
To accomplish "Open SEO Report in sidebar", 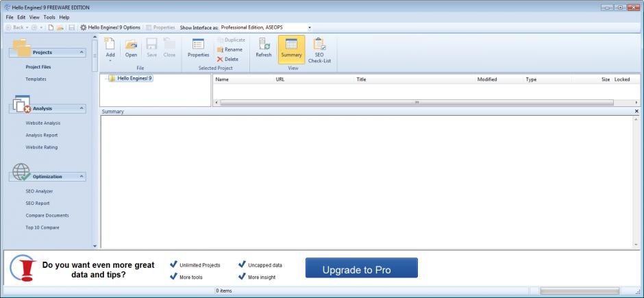I will coord(38,203).
